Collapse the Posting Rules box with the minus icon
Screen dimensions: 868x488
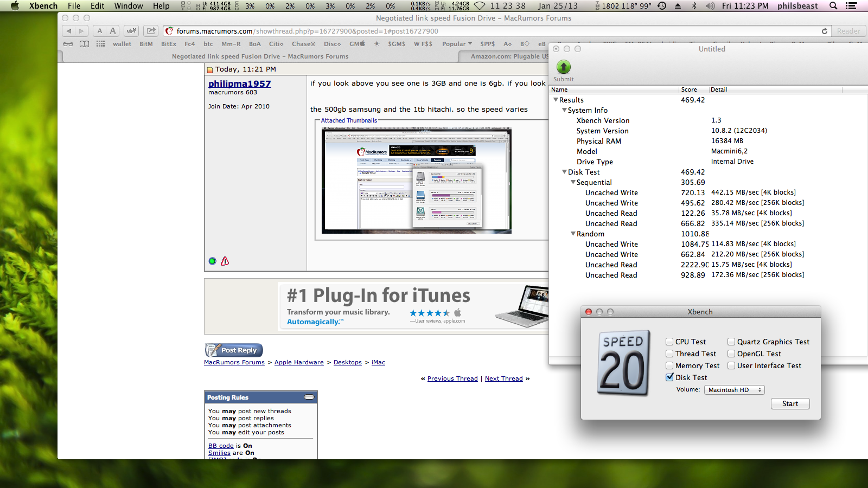309,397
